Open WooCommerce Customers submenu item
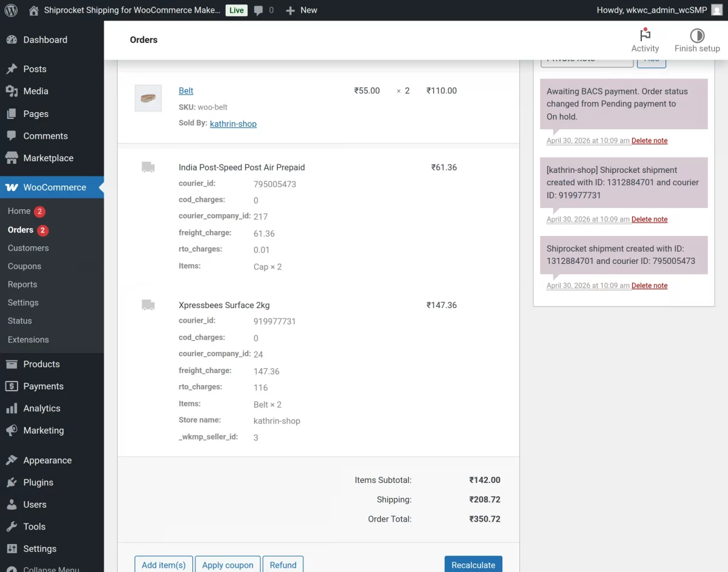 point(29,248)
